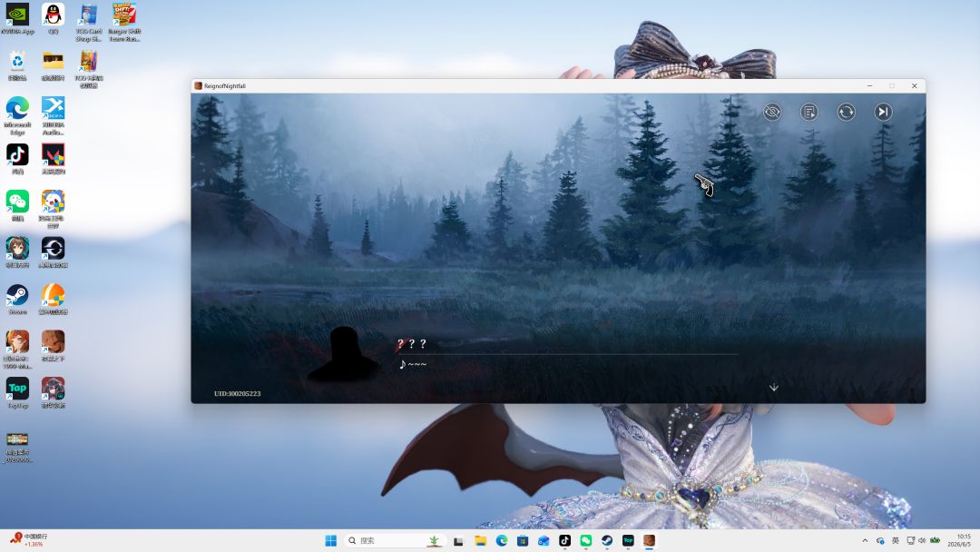This screenshot has height=552, width=980.
Task: Open the TikTok (Douyin) desktop shortcut
Action: (17, 159)
